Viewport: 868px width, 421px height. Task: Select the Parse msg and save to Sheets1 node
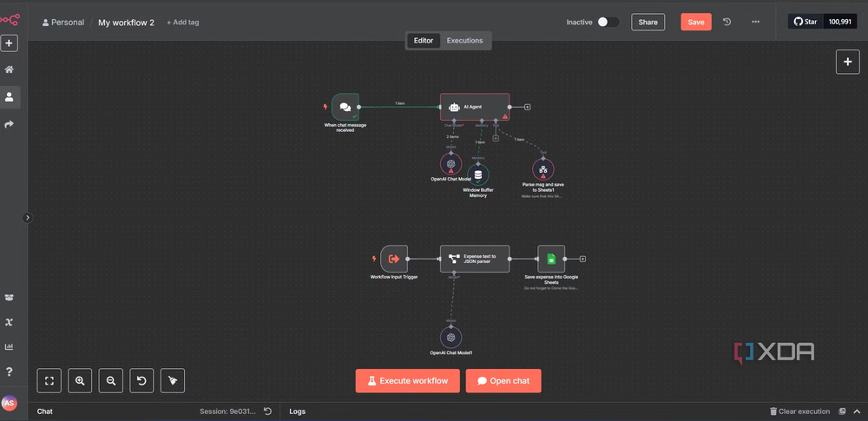[543, 169]
